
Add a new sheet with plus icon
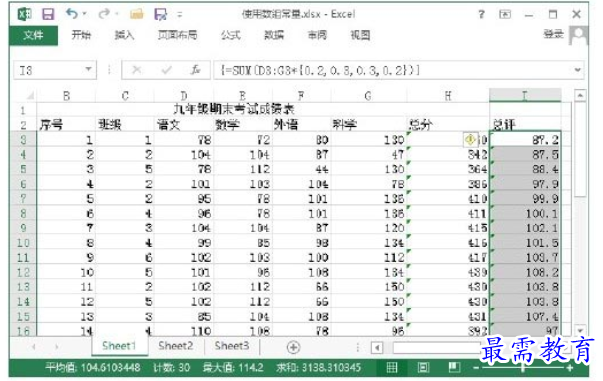pyautogui.click(x=293, y=347)
